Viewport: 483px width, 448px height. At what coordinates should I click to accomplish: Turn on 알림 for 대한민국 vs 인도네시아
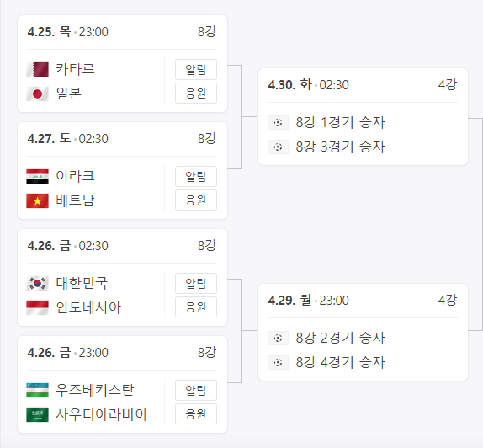[196, 283]
